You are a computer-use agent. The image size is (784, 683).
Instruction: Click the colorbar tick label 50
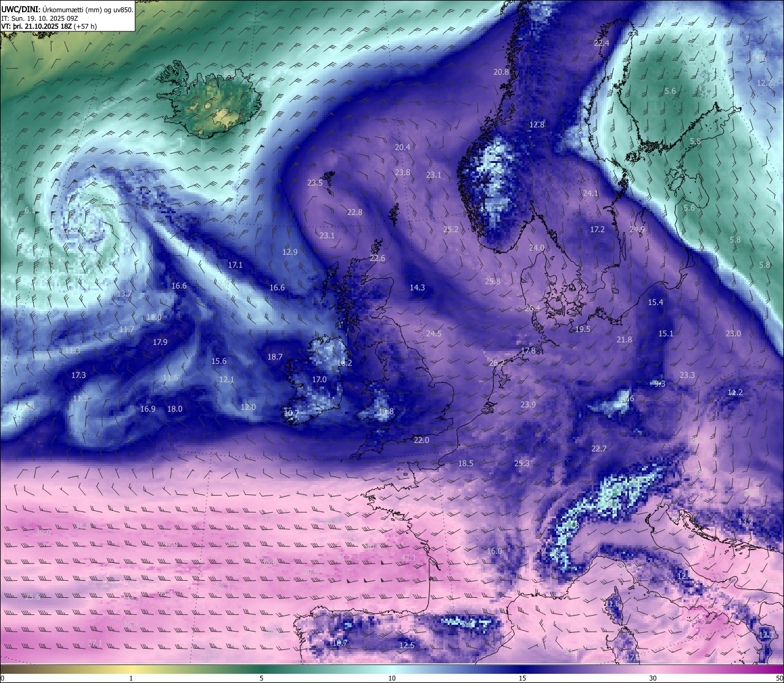(x=779, y=678)
